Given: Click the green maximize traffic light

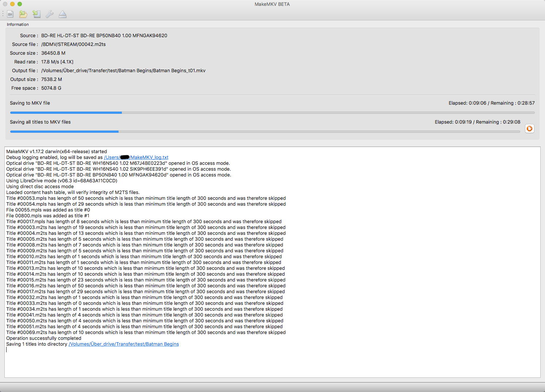Looking at the screenshot, I should 19,4.
